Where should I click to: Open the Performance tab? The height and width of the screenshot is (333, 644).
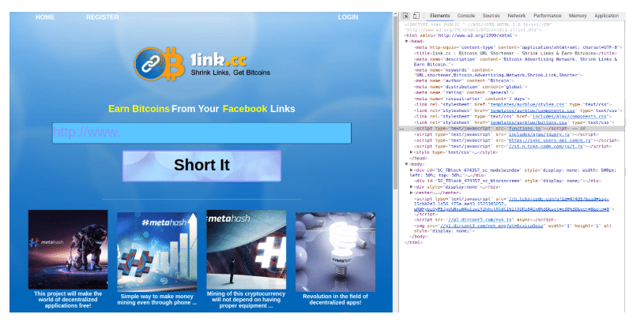547,16
